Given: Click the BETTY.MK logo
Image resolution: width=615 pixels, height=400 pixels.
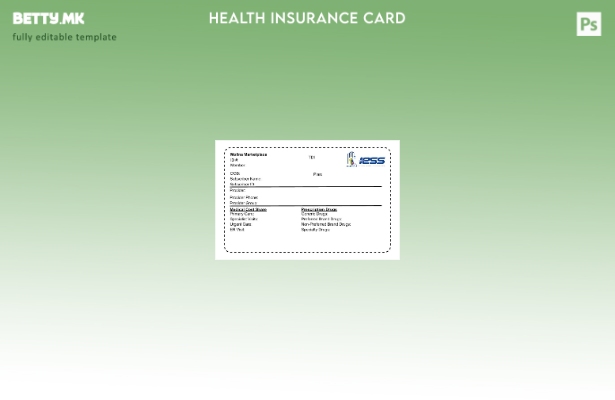Looking at the screenshot, I should [x=48, y=18].
